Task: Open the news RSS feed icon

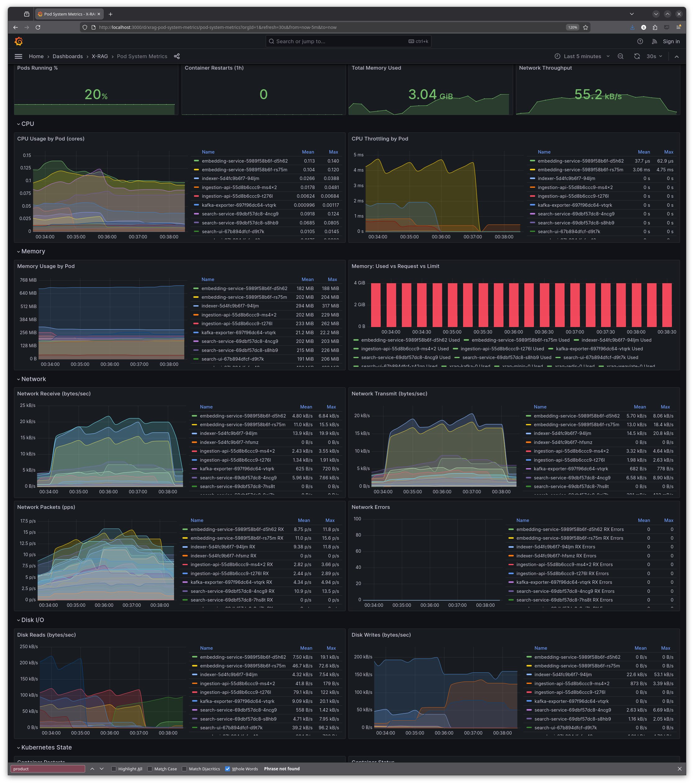Action: coord(655,41)
